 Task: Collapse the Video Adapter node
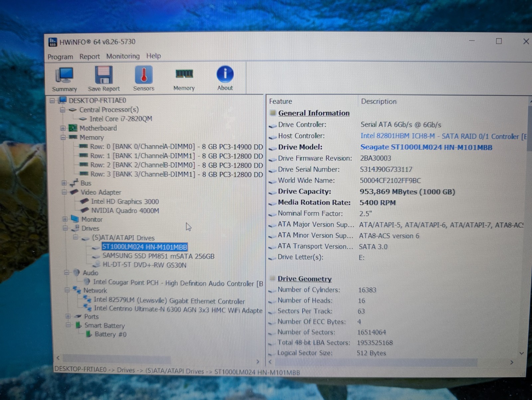64,192
